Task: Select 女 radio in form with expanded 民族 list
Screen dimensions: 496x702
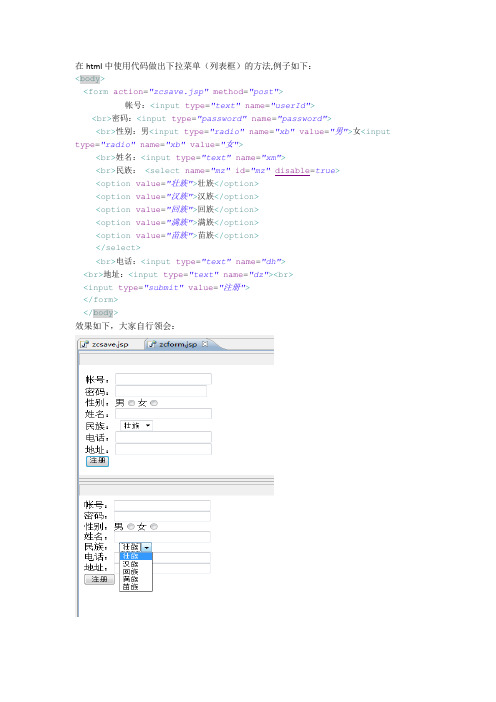Action: tap(154, 526)
